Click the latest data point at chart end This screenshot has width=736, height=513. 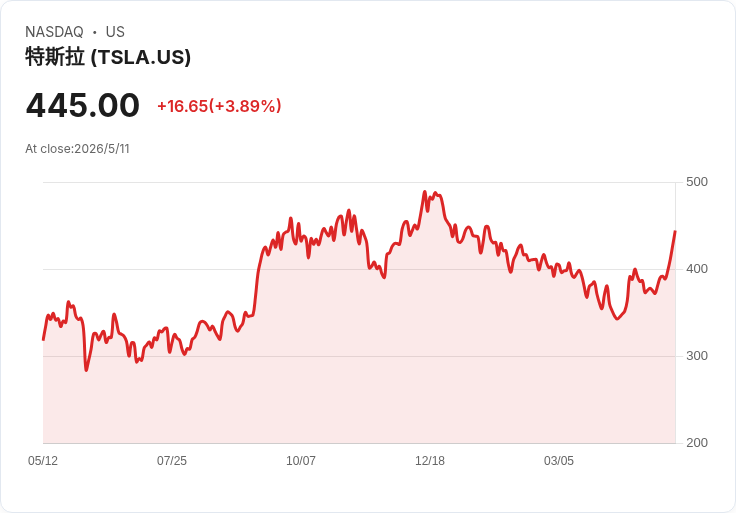coord(675,231)
